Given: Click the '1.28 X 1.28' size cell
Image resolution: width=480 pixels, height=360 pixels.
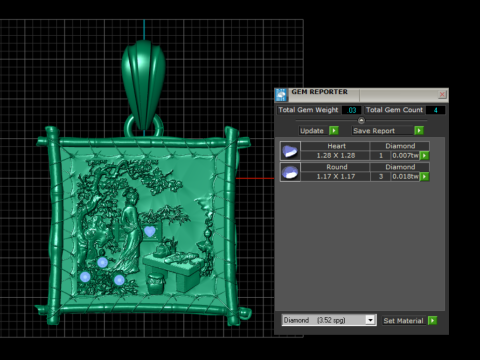Looking at the screenshot, I should click(336, 156).
